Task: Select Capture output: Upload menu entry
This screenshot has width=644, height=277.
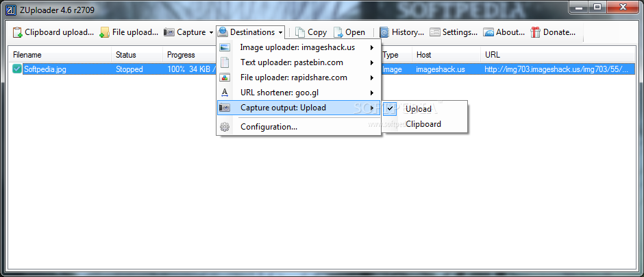Action: pos(299,108)
